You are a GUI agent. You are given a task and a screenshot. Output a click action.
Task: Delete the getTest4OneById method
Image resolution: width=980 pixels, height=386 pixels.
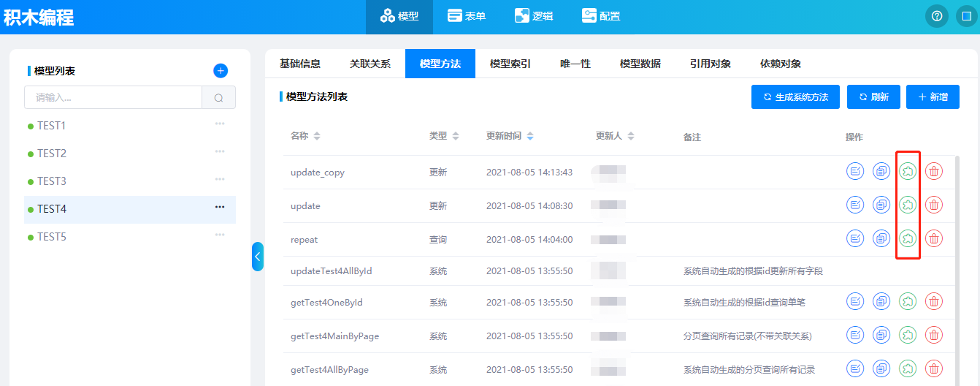pos(934,301)
